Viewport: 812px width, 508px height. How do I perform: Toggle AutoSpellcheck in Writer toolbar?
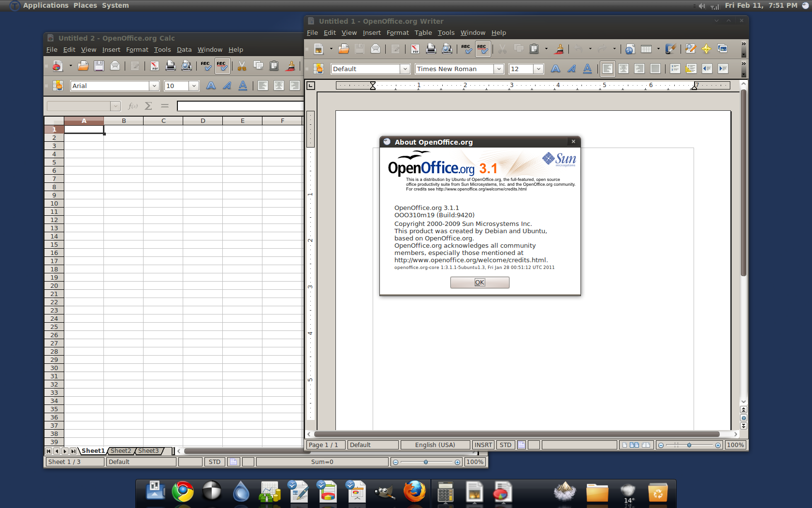coord(483,49)
